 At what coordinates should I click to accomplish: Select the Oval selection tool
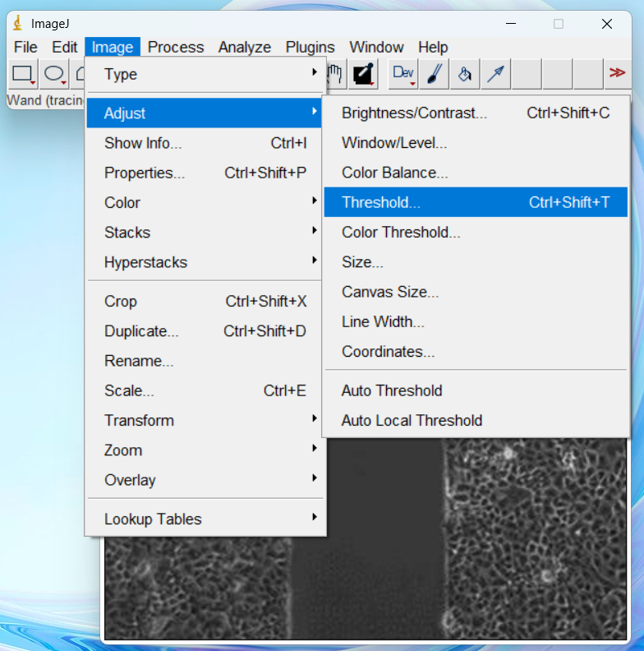coord(54,74)
